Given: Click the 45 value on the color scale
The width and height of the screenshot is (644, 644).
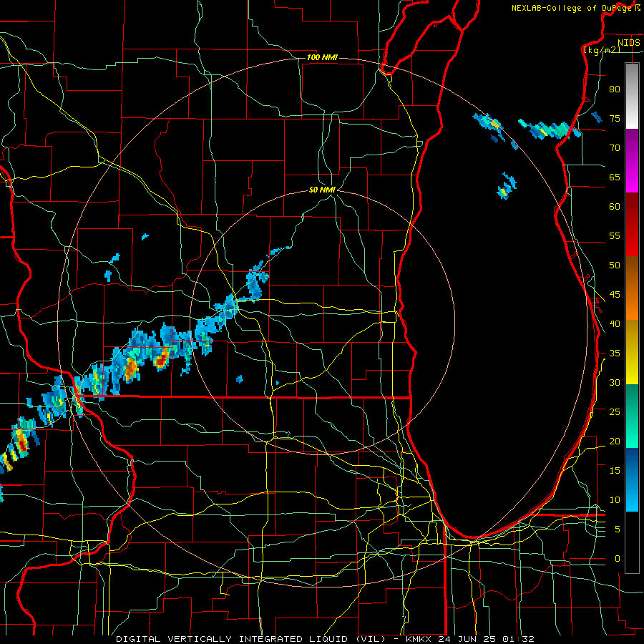Looking at the screenshot, I should pyautogui.click(x=615, y=295).
